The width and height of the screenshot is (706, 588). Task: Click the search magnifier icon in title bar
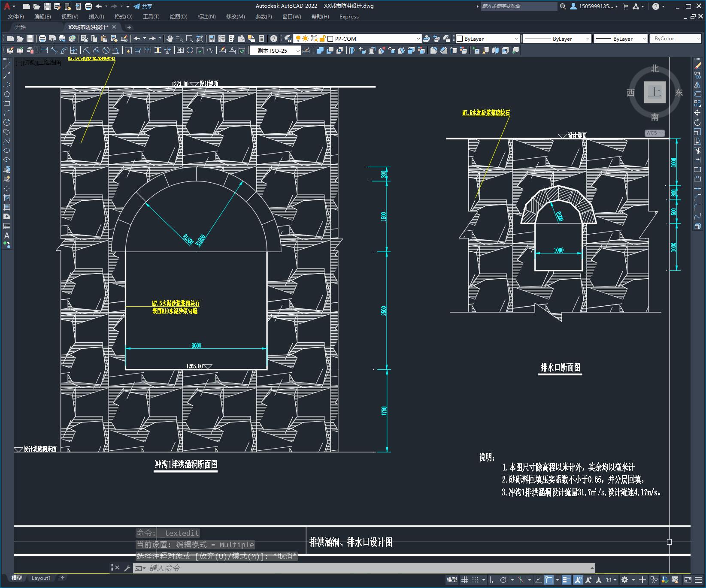pyautogui.click(x=563, y=6)
